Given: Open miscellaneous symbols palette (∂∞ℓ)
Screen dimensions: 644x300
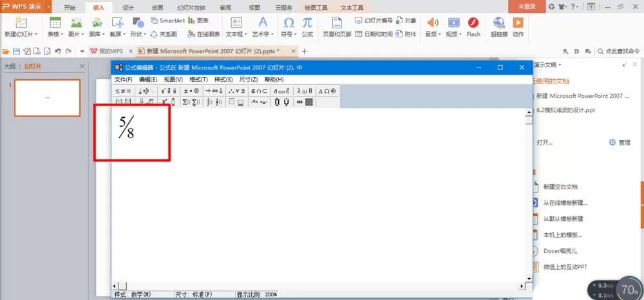Looking at the screenshot, I should [282, 91].
